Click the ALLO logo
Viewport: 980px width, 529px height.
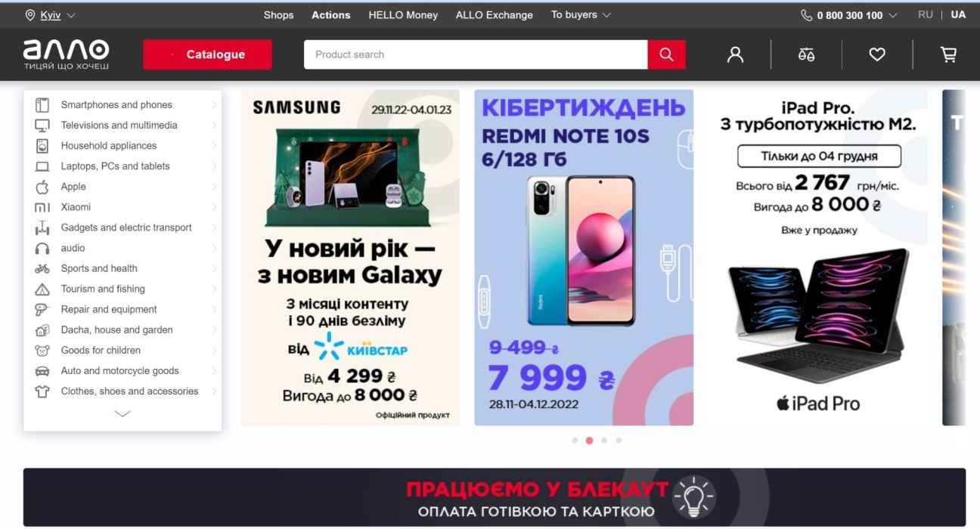67,54
